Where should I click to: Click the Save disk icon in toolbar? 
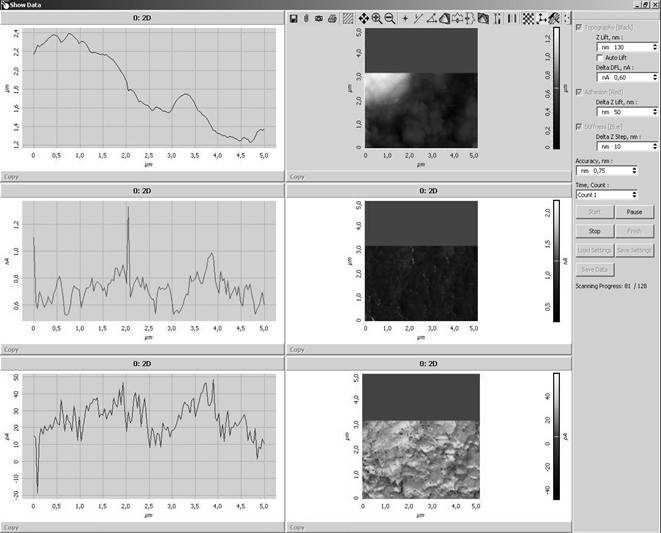pyautogui.click(x=292, y=18)
